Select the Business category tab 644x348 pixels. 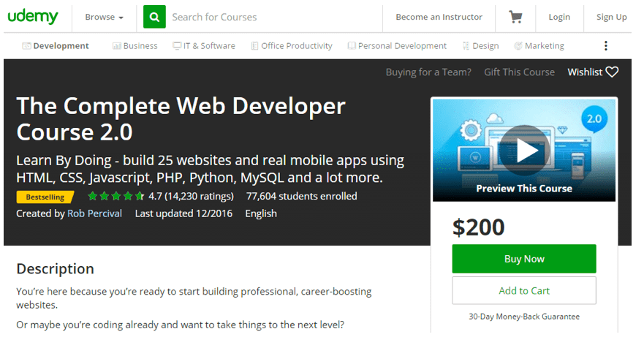tap(135, 46)
